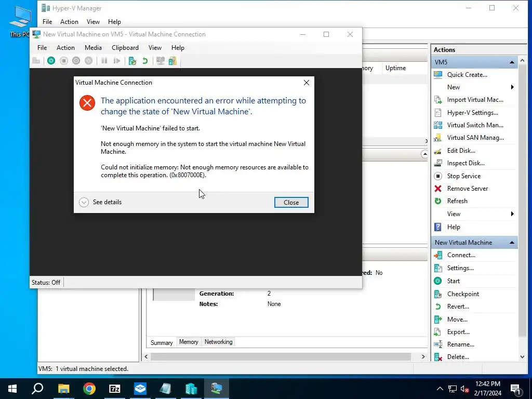Click Rename action in Actions pane
This screenshot has width=532, height=399.
click(460, 344)
